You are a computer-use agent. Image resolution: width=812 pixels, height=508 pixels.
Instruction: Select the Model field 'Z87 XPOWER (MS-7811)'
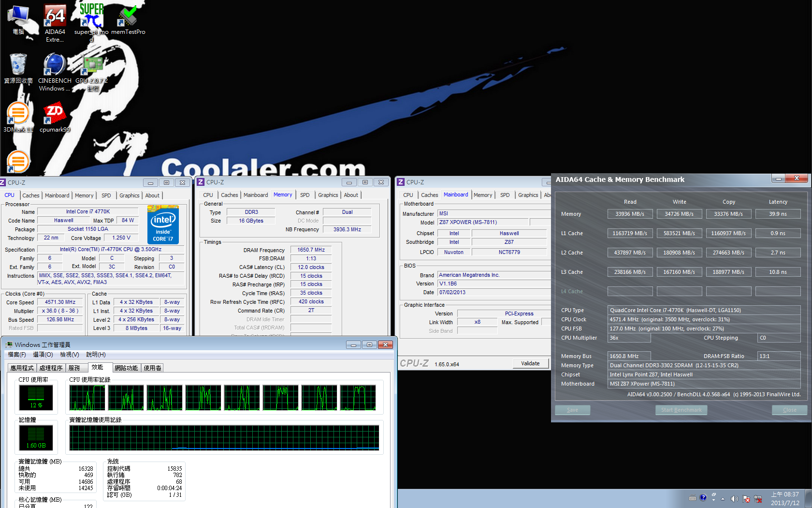point(483,222)
